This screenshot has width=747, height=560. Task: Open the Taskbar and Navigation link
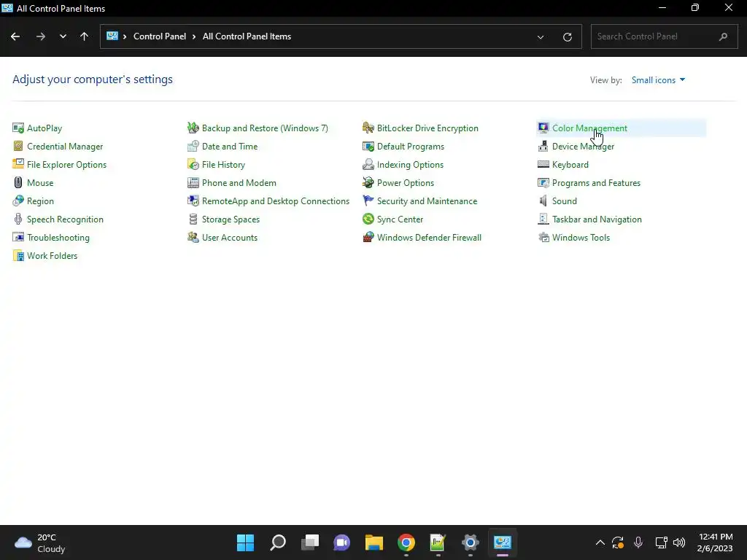[x=597, y=219]
